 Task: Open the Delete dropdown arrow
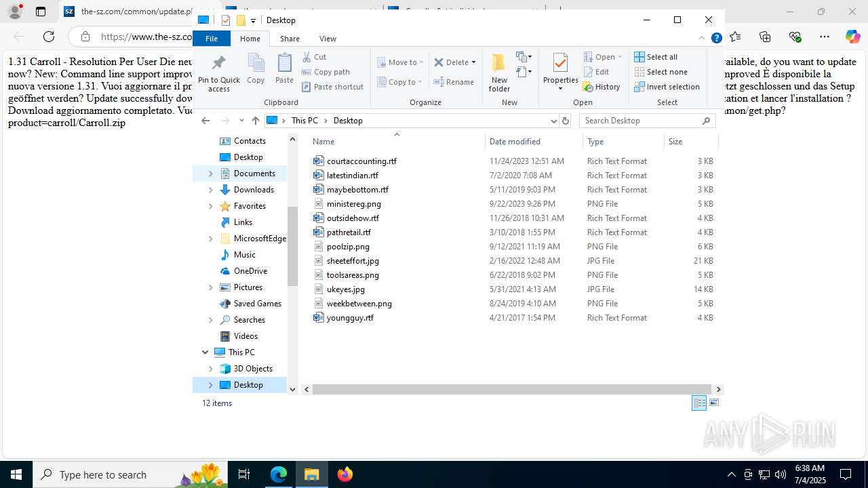[473, 62]
